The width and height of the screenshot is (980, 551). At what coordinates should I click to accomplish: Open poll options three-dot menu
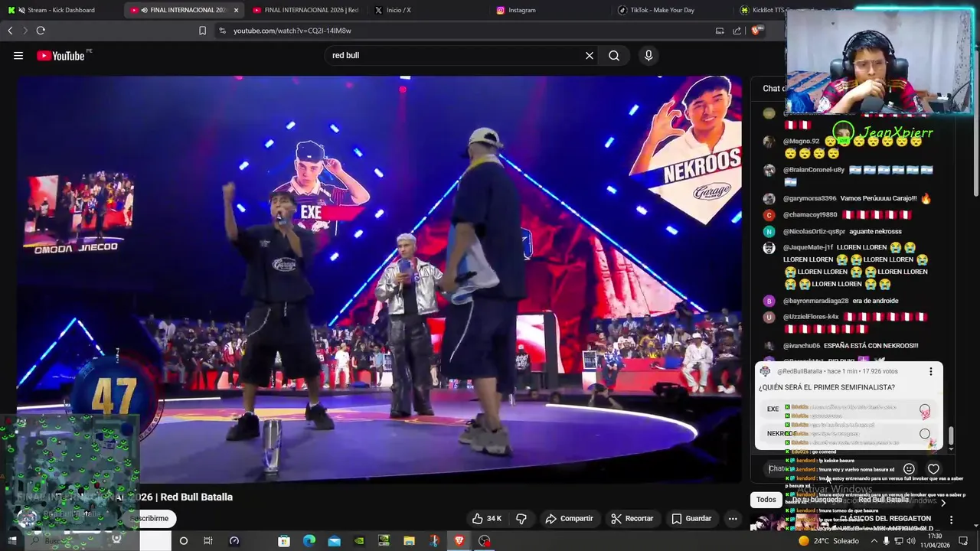pyautogui.click(x=931, y=371)
